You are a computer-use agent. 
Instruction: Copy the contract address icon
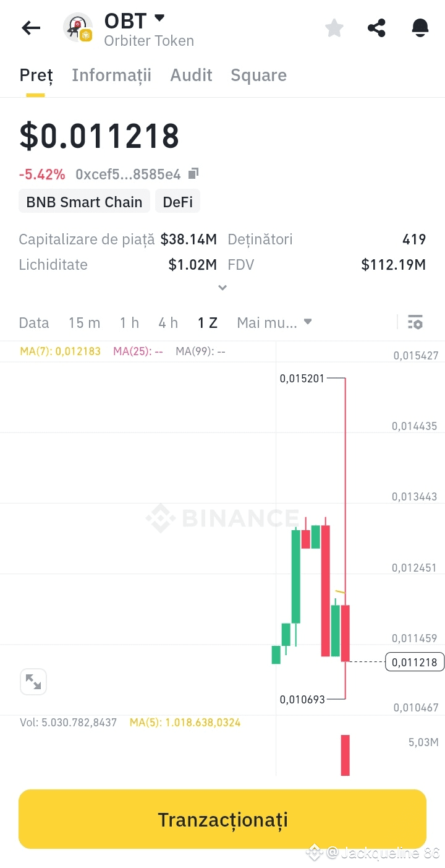point(193,174)
